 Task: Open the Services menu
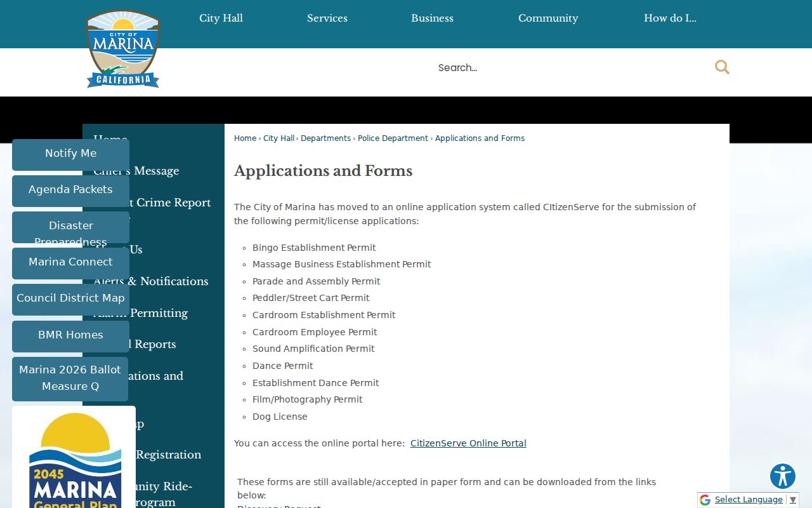327,18
